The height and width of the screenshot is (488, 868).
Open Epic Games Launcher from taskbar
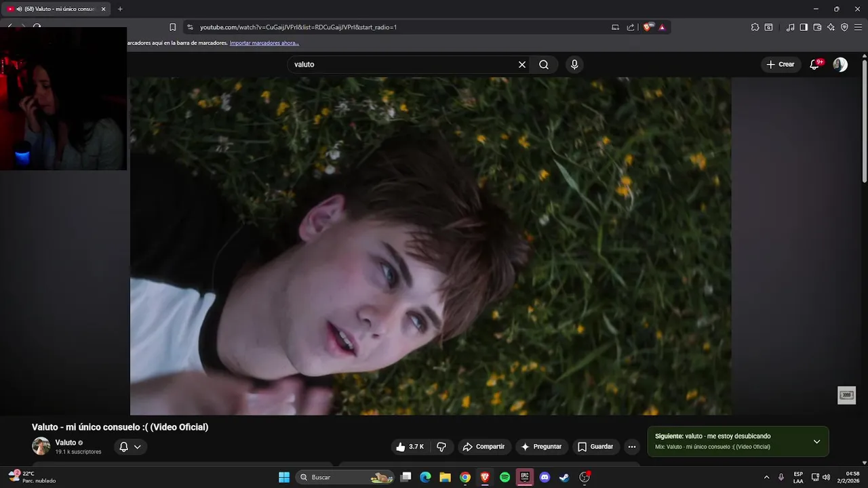[x=524, y=477]
